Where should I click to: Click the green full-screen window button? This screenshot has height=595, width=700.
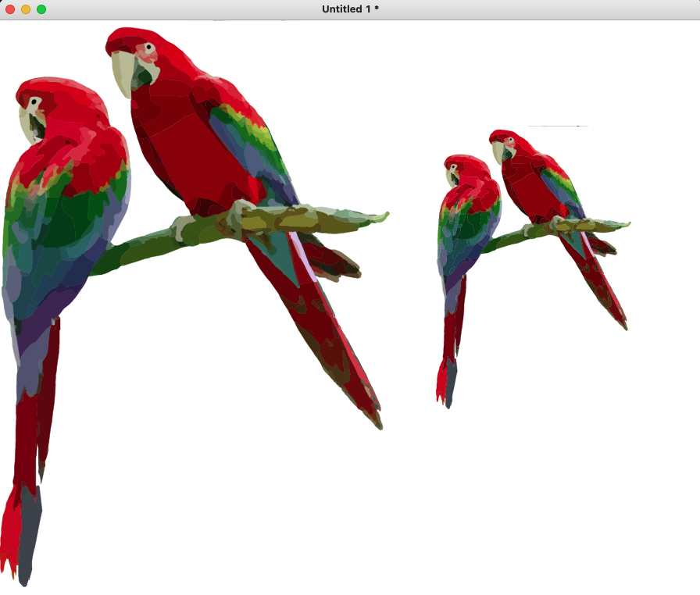41,9
